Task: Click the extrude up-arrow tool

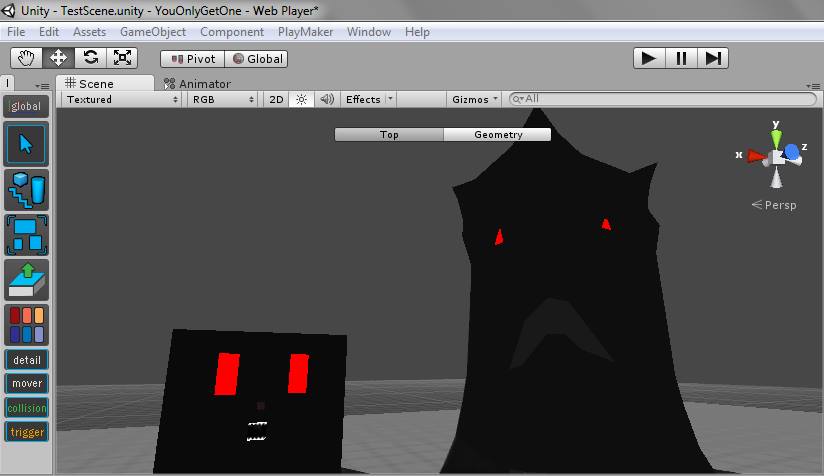Action: (x=26, y=280)
